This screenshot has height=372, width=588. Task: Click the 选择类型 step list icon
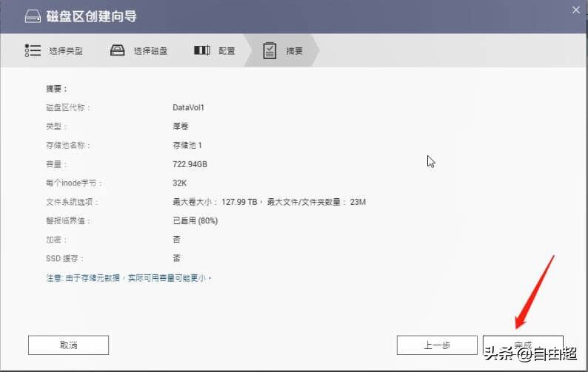coord(33,51)
